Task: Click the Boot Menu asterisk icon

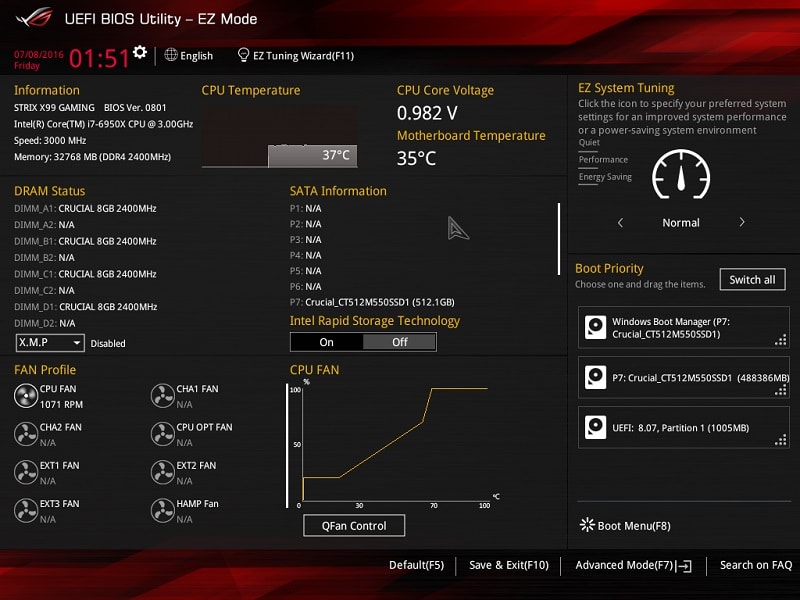Action: pos(587,525)
